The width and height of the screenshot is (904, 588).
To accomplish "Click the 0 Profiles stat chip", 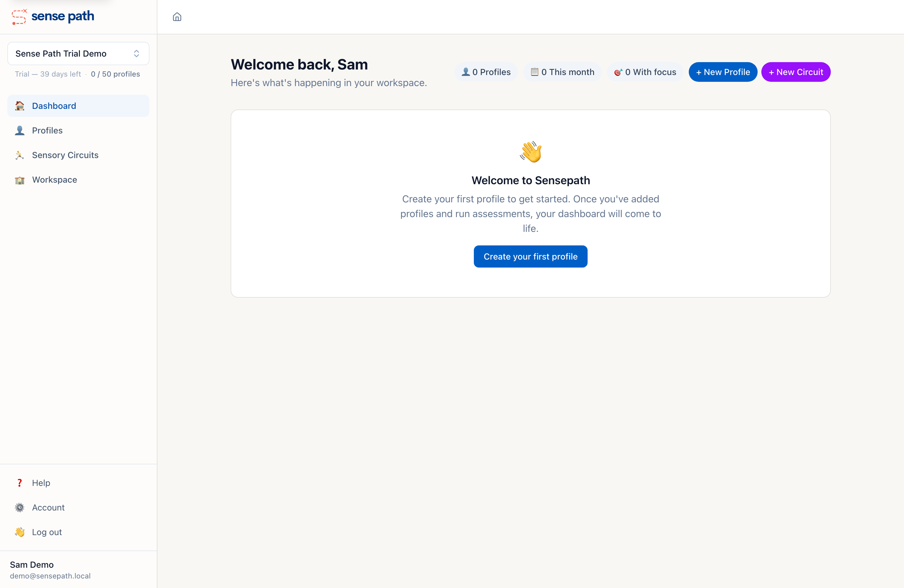I will 486,72.
